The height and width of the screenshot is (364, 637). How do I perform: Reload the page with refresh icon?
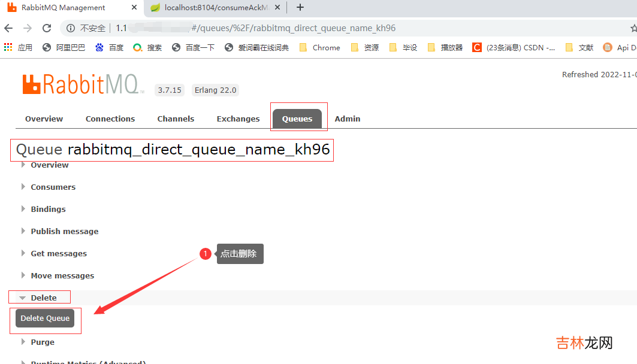click(x=47, y=28)
